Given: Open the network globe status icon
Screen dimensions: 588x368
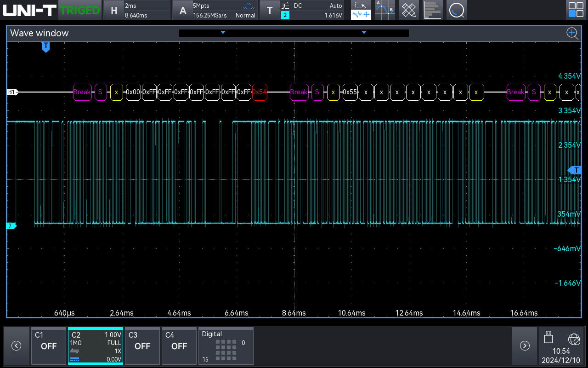Looking at the screenshot, I should point(574,339).
